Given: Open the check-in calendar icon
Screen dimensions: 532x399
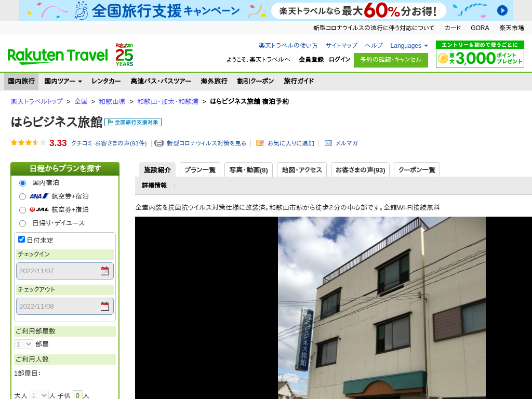Looking at the screenshot, I should 105,271.
